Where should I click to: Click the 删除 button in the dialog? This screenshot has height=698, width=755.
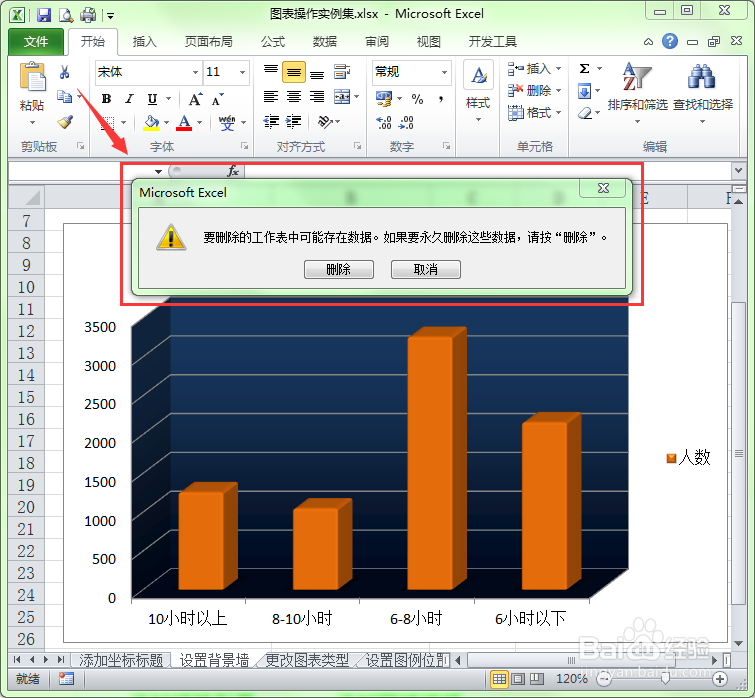pos(338,269)
